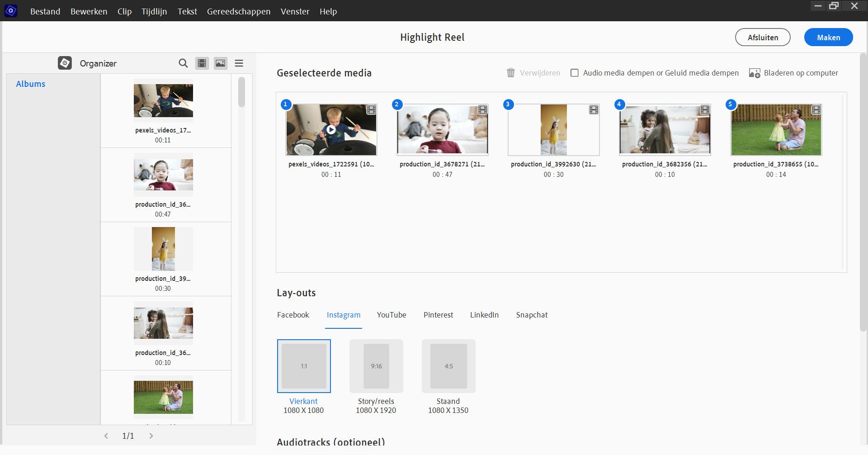Click the Premiere Elements app logo
Viewport: 868px width, 455px height.
point(10,11)
